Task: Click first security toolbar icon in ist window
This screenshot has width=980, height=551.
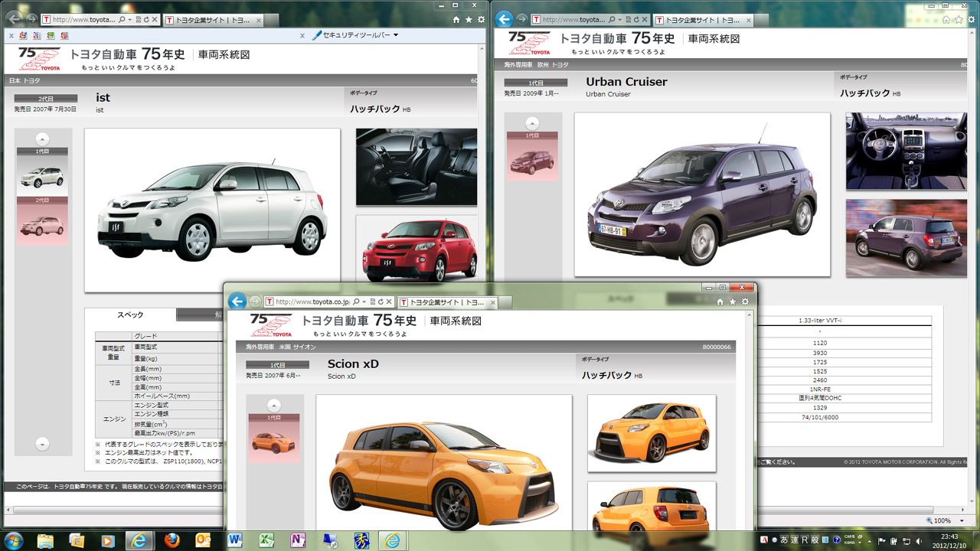Action: coord(24,35)
